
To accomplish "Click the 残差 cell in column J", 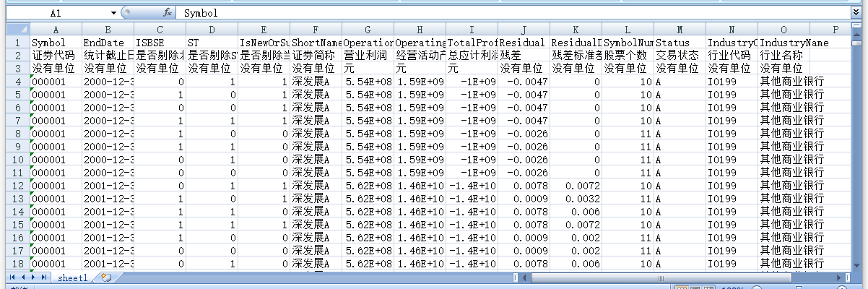I will 524,55.
